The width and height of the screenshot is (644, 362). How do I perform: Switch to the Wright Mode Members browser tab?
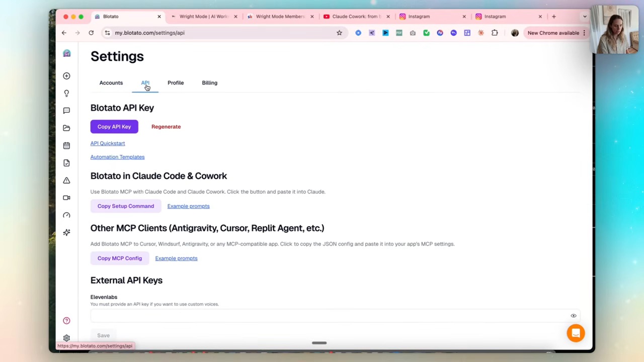[x=280, y=17]
